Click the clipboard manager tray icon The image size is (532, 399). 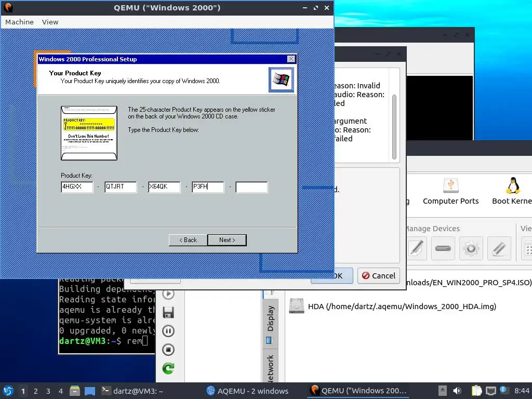[x=476, y=391]
